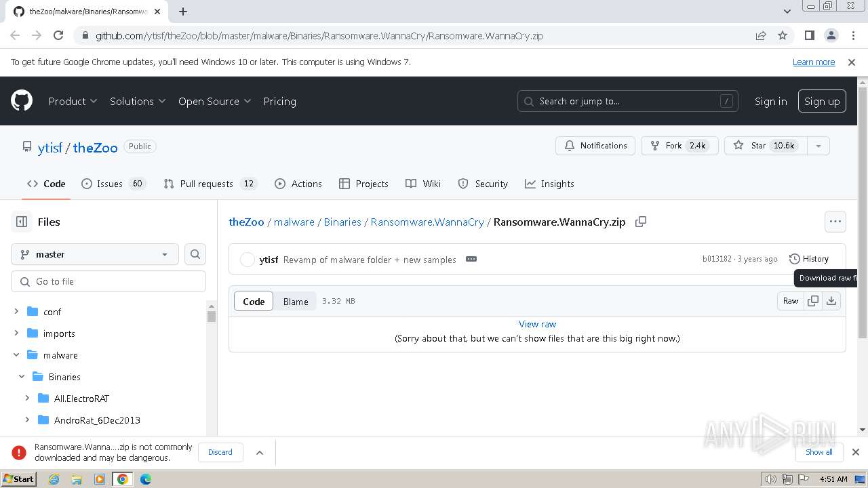This screenshot has height=488, width=868.
Task: Open the file explorer taskbar icon
Action: coord(77,479)
